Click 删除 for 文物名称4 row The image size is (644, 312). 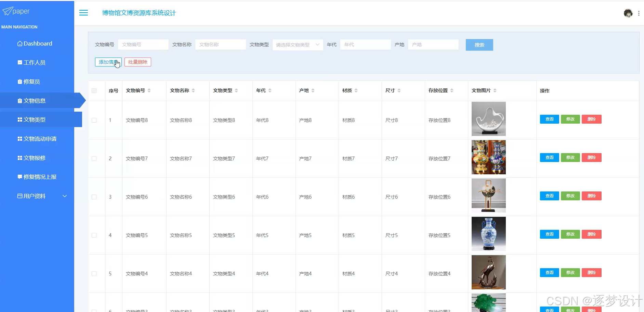click(x=591, y=273)
